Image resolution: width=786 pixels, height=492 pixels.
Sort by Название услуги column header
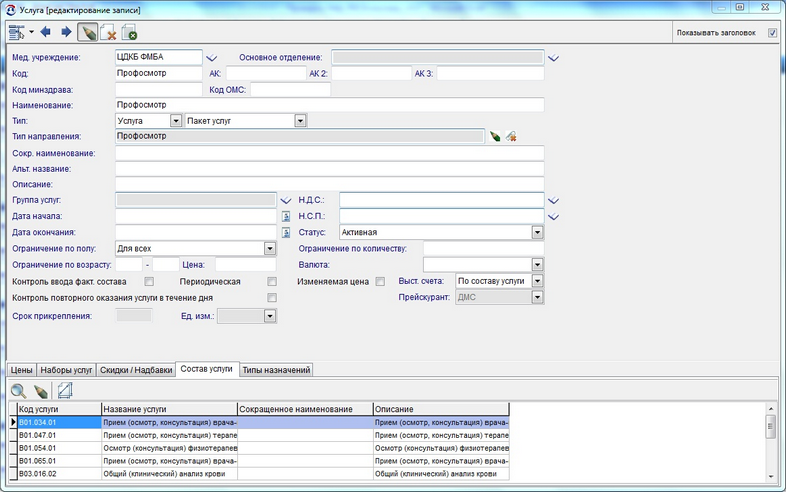(169, 409)
